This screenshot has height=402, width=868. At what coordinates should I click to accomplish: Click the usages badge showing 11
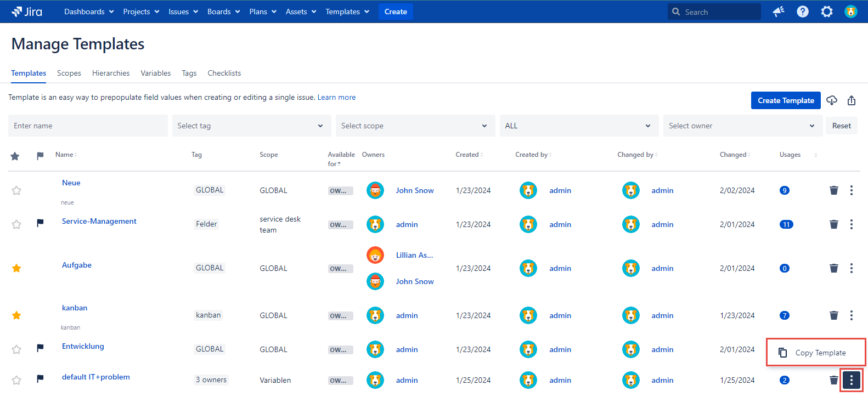tap(786, 224)
